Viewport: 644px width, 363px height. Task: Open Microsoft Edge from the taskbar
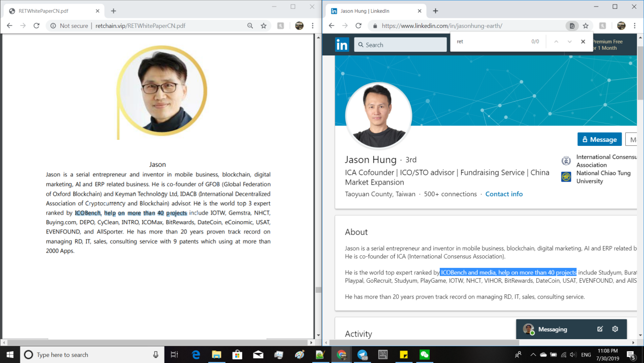click(196, 355)
